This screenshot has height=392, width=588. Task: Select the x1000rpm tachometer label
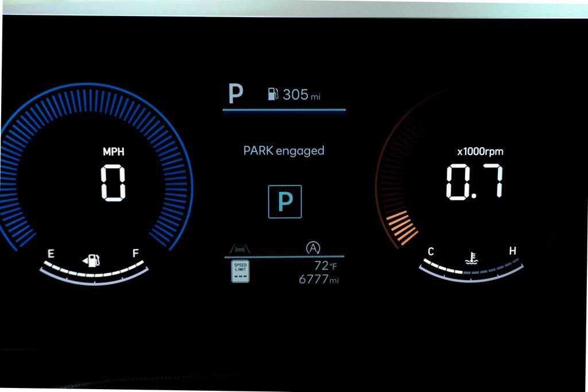coord(481,152)
